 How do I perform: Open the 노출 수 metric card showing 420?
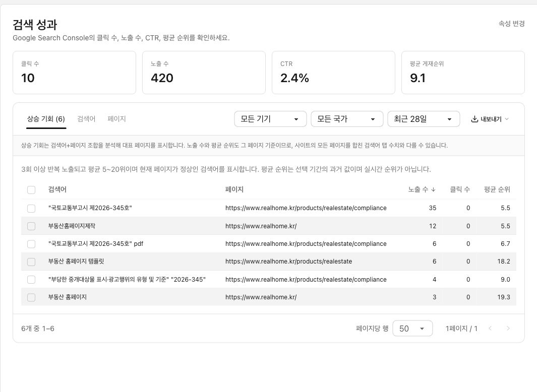click(204, 73)
